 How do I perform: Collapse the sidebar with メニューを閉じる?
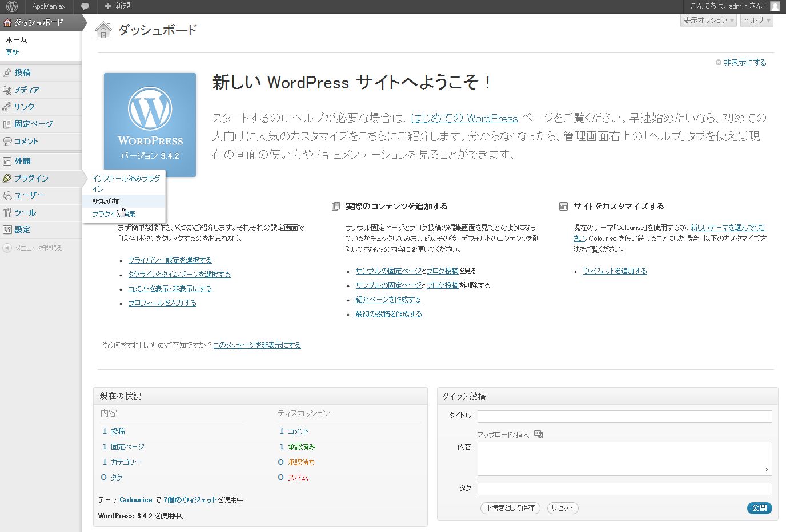(33, 248)
